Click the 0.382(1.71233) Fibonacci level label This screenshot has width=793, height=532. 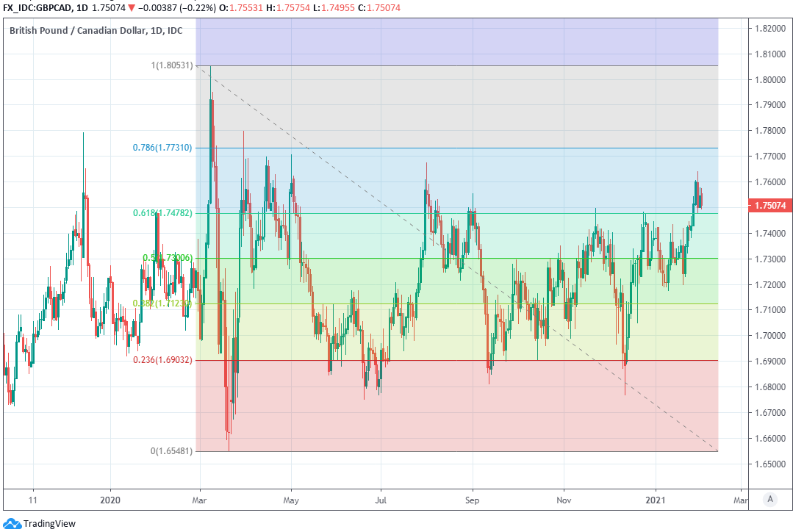[x=162, y=303]
